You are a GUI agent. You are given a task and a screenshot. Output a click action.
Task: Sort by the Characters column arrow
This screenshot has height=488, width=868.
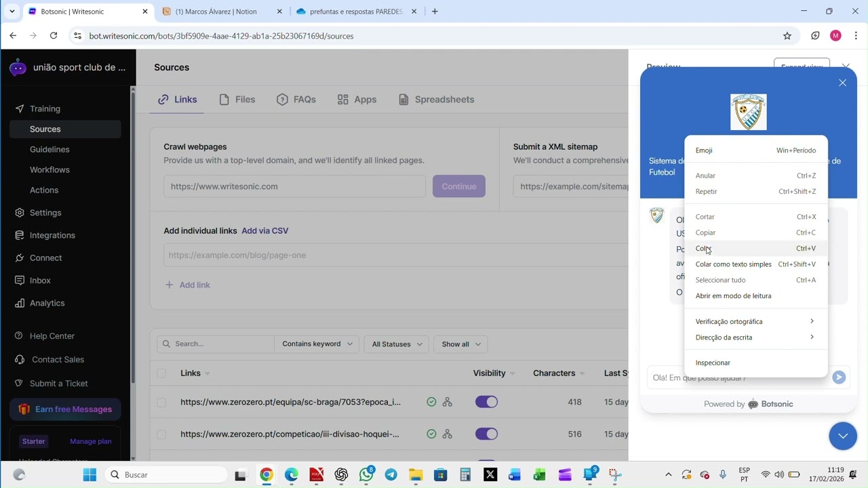coord(583,373)
